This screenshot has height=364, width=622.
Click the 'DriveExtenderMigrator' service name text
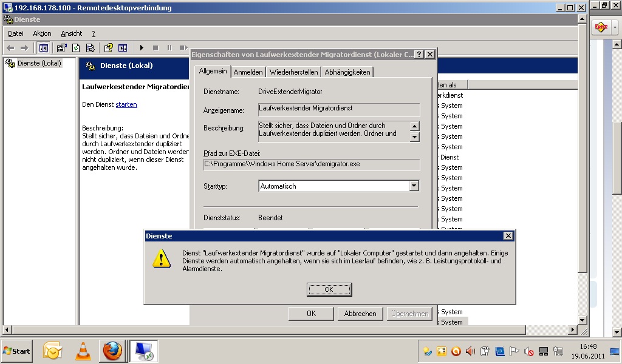point(290,92)
